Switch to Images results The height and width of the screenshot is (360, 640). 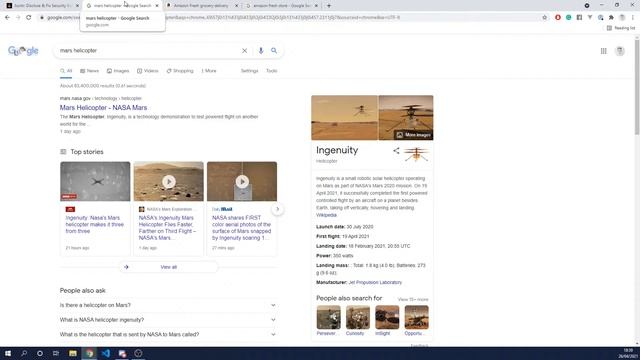pos(118,71)
